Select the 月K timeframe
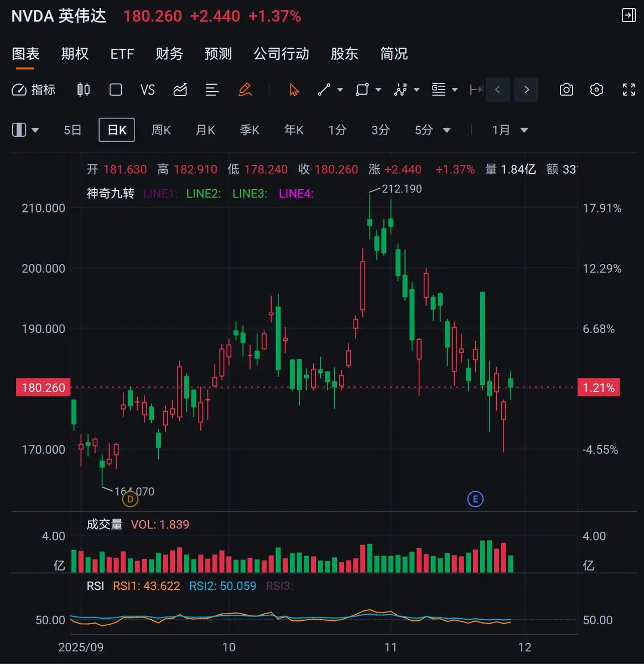This screenshot has width=644, height=664. pos(205,130)
